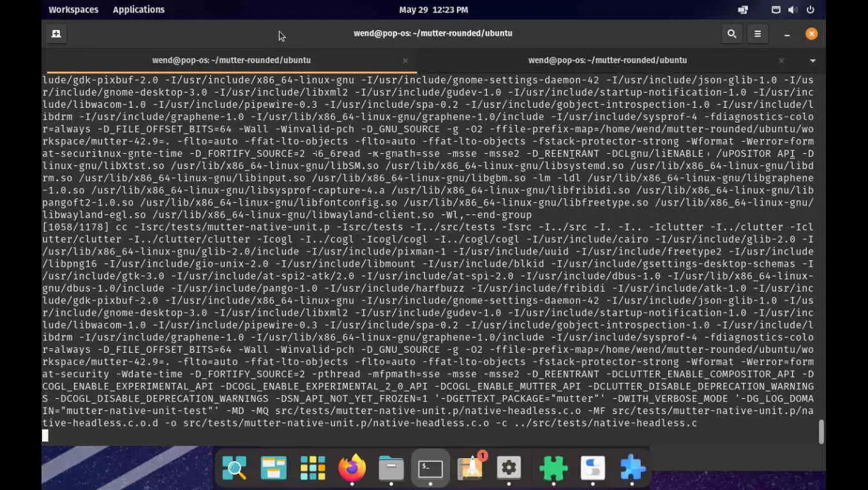Open the workspaces view icon in the dock

pyautogui.click(x=273, y=469)
